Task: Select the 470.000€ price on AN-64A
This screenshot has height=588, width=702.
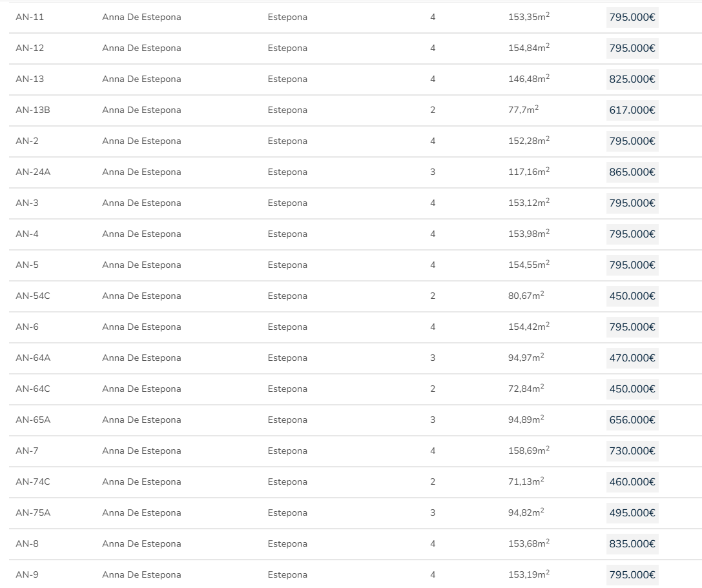Action: click(x=632, y=358)
